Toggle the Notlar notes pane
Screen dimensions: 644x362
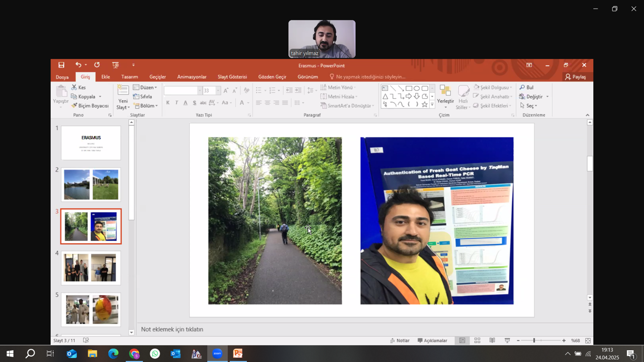coord(400,341)
